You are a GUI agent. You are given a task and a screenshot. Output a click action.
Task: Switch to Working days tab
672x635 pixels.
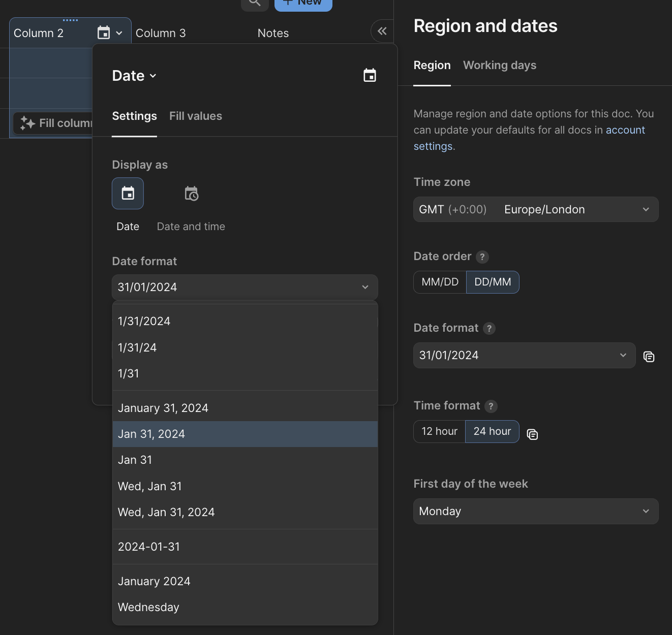[x=499, y=66]
